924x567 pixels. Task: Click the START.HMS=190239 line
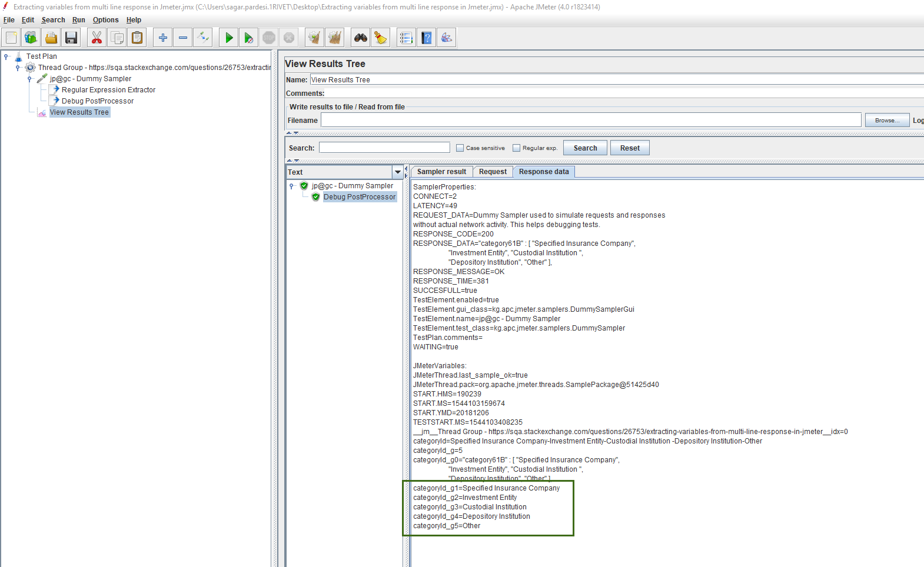click(x=447, y=394)
